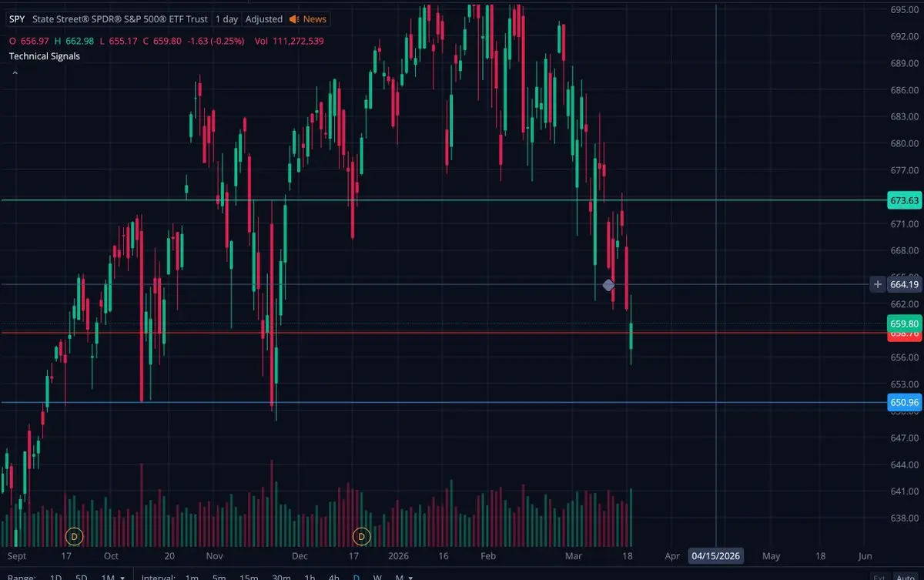This screenshot has height=580, width=924.
Task: Click the high price value 662.98
Action: pos(79,41)
